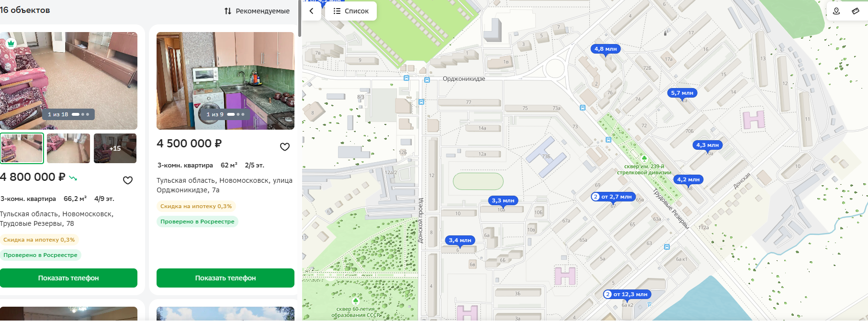
Task: Open the 3,4 млн map pin
Action: click(x=460, y=241)
